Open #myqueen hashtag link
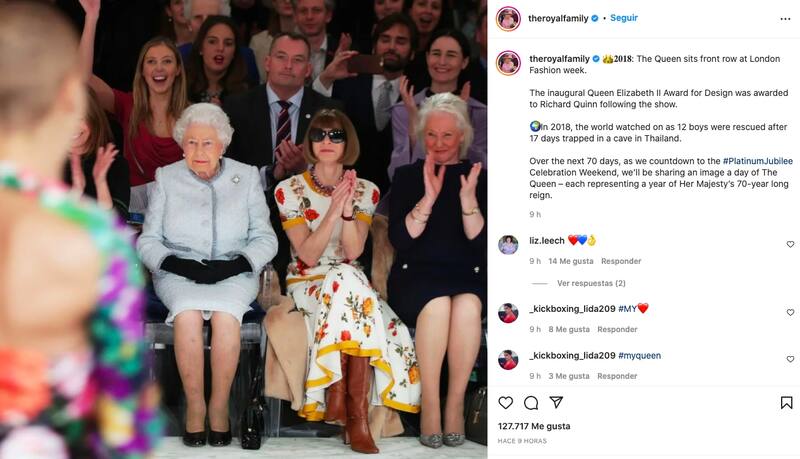The width and height of the screenshot is (800, 459). pos(639,355)
